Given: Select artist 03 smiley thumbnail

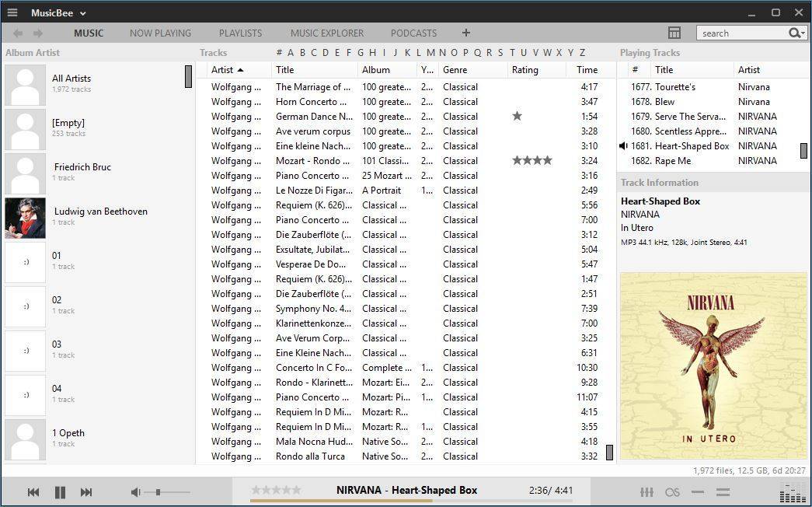Looking at the screenshot, I should [26, 351].
